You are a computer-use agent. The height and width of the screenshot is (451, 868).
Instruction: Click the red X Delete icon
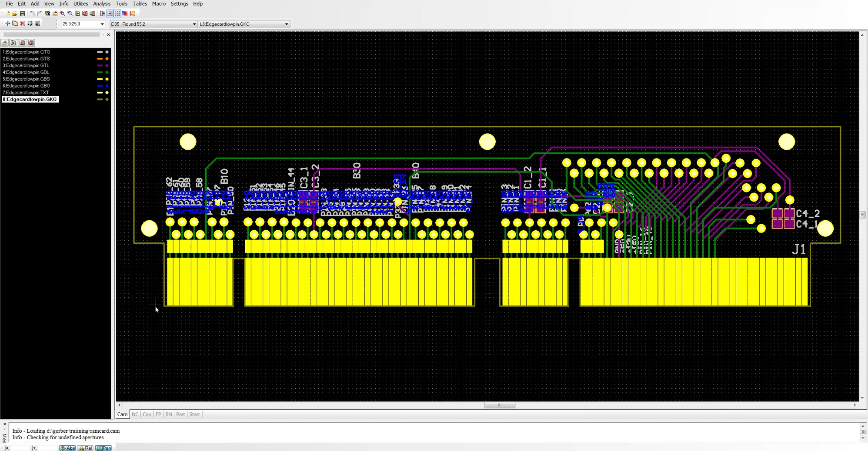(x=23, y=24)
